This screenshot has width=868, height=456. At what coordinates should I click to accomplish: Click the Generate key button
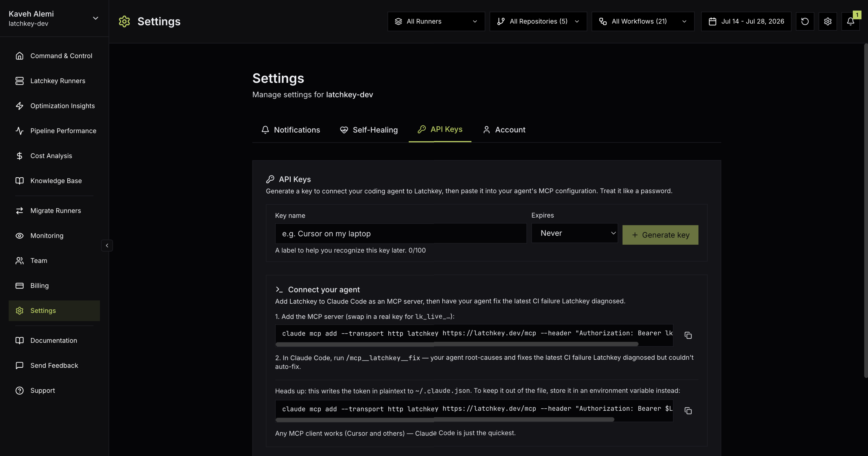click(660, 235)
